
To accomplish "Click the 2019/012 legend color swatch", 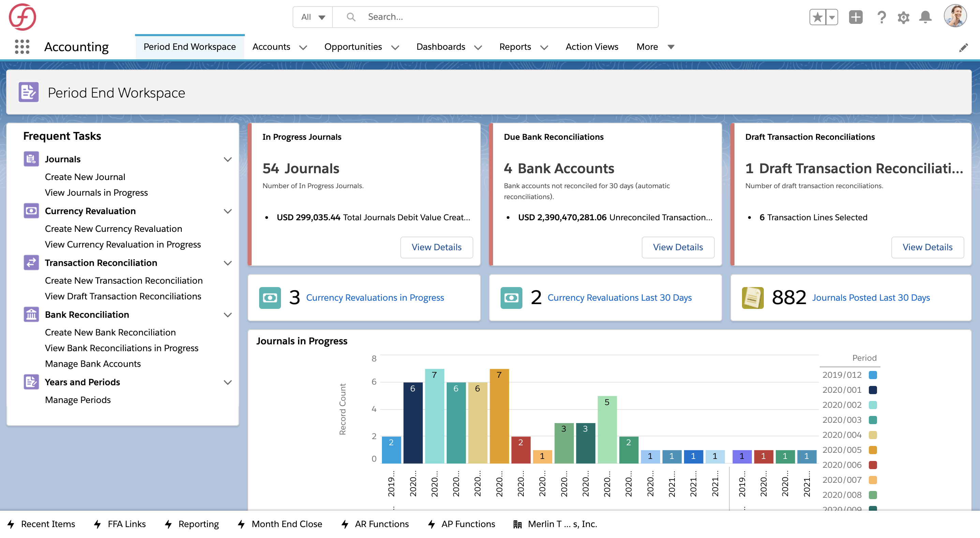I will point(873,375).
